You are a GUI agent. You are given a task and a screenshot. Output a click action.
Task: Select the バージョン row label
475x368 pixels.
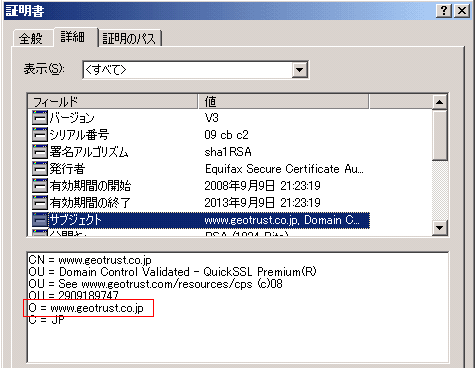(x=72, y=118)
